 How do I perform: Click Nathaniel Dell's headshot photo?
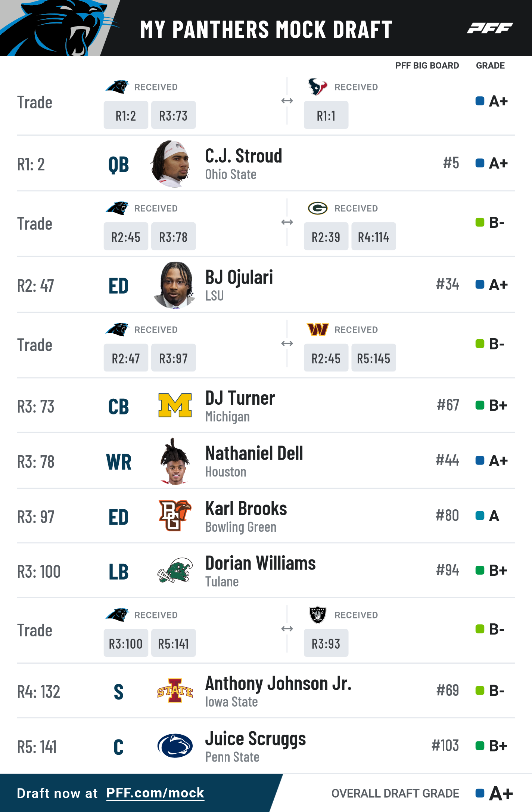175,461
